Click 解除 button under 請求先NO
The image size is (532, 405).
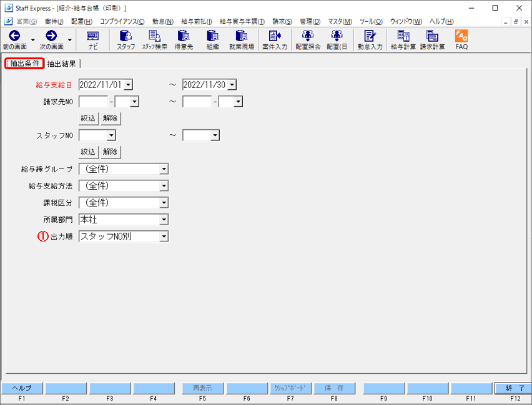(x=111, y=119)
